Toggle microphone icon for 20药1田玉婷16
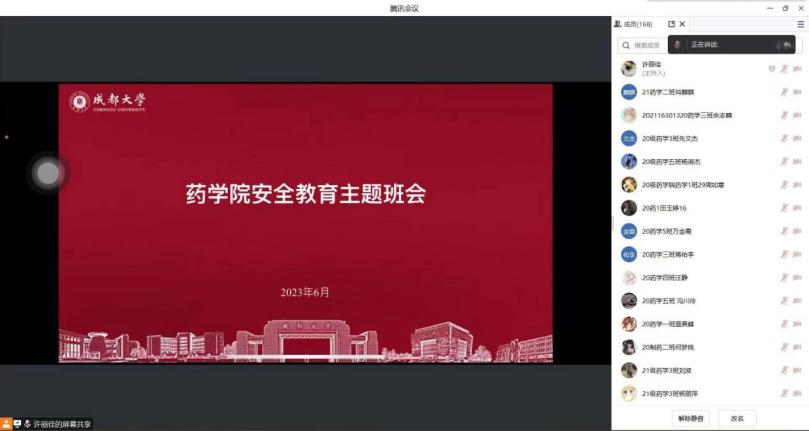This screenshot has height=431, width=809. [784, 208]
